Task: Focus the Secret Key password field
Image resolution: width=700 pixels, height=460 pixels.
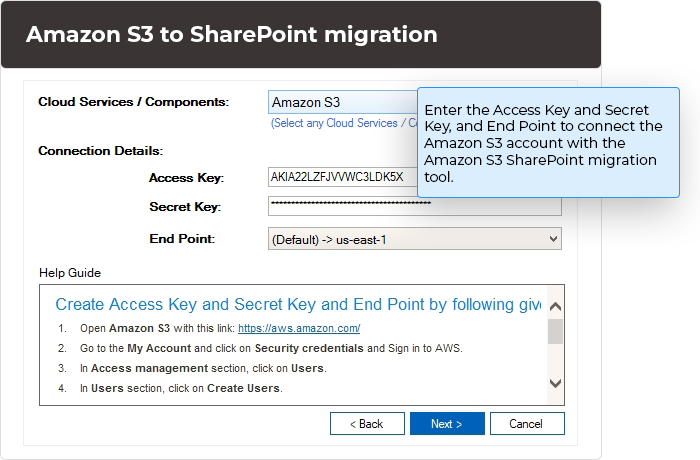Action: 414,206
